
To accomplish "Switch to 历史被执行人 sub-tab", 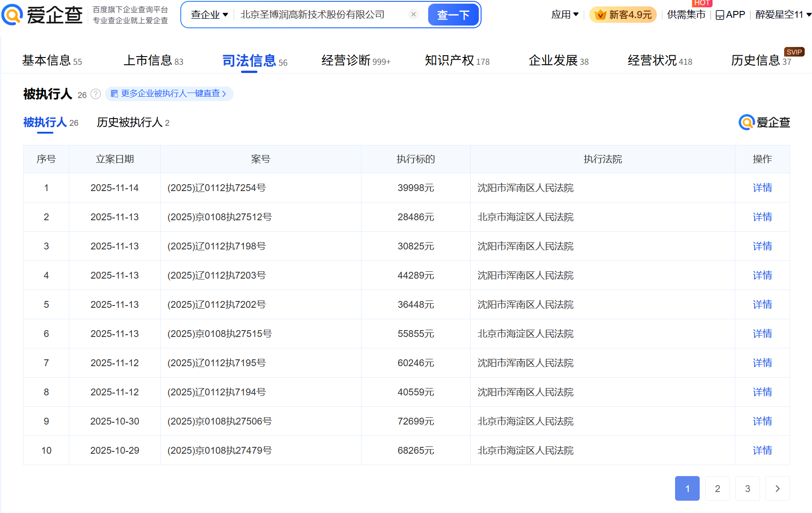I will [x=133, y=123].
